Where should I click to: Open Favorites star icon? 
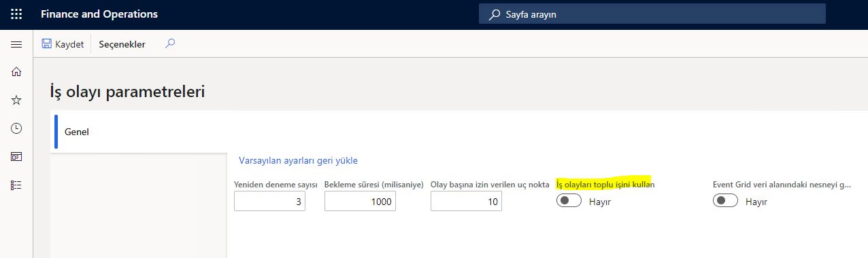coord(16,100)
